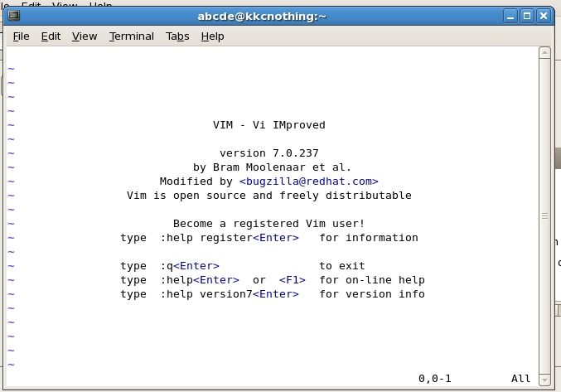Click the cursor position '0,0-1' indicator

point(435,379)
